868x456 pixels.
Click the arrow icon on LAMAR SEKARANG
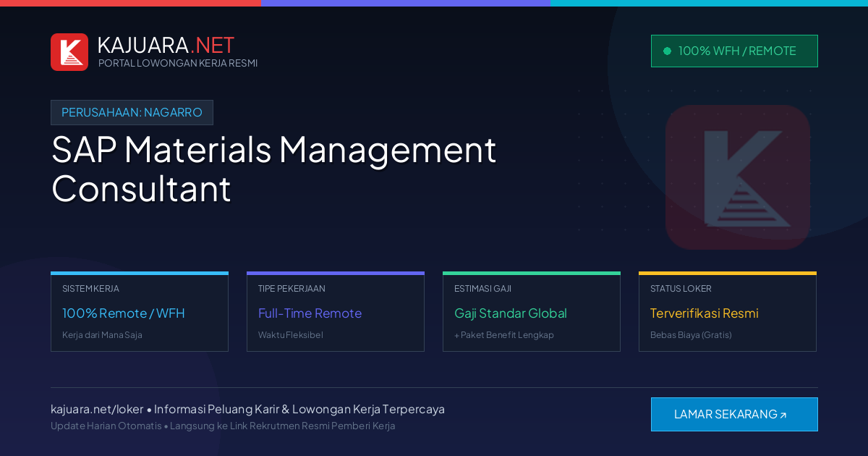click(783, 415)
